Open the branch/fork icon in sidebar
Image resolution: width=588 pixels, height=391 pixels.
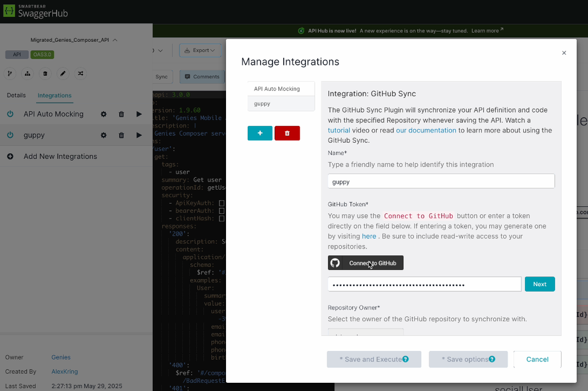click(x=10, y=74)
